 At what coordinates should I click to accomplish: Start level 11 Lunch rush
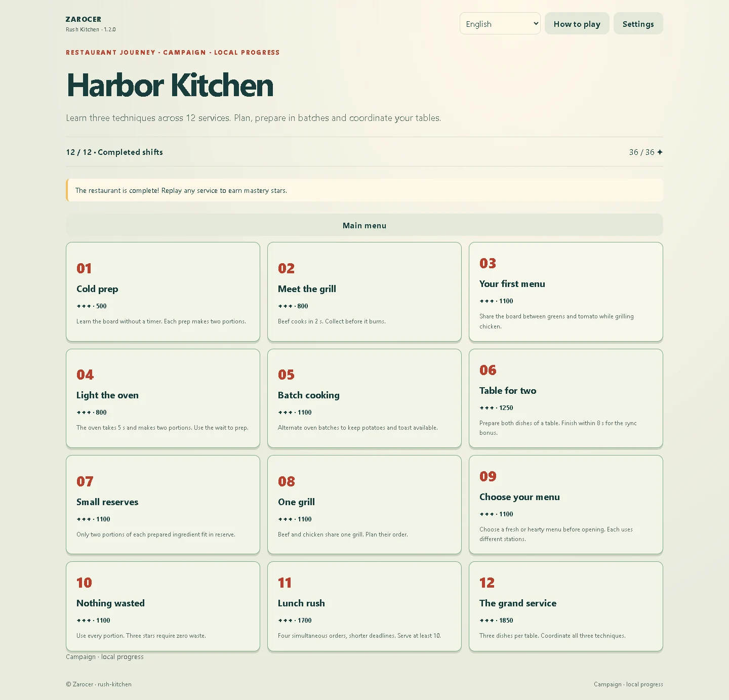tap(364, 606)
